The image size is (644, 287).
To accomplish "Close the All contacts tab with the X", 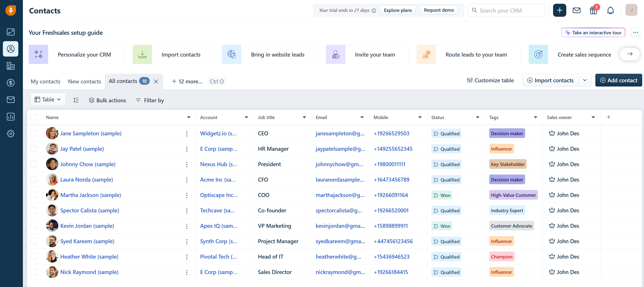I will 156,81.
